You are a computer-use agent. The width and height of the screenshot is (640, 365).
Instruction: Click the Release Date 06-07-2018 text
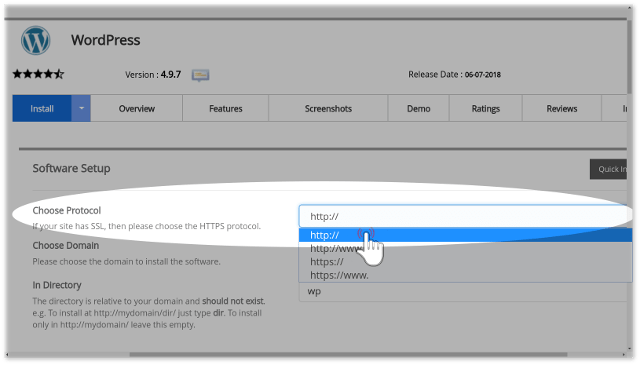pos(454,75)
